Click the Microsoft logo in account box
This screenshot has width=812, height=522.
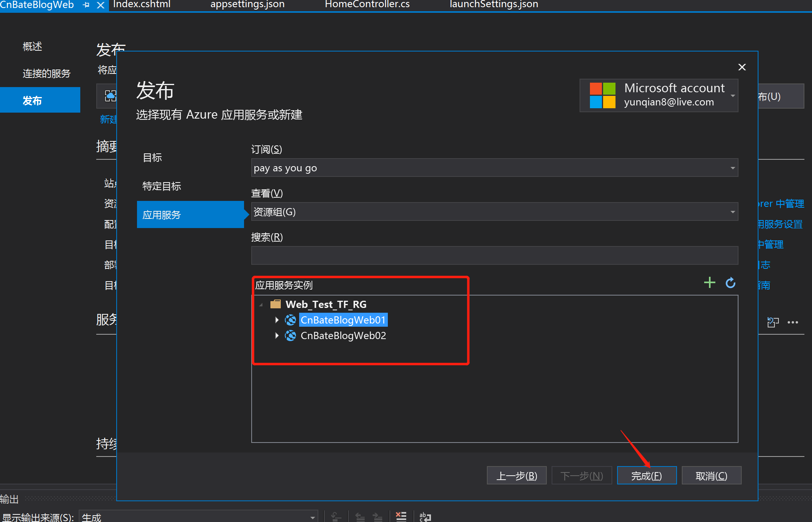pos(602,95)
